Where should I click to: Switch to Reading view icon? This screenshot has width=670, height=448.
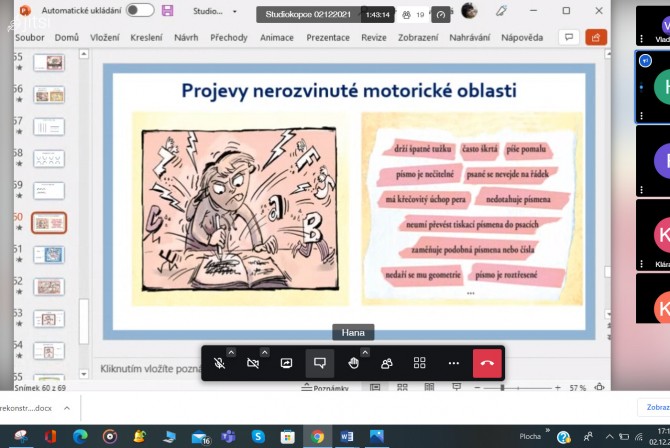[x=429, y=387]
